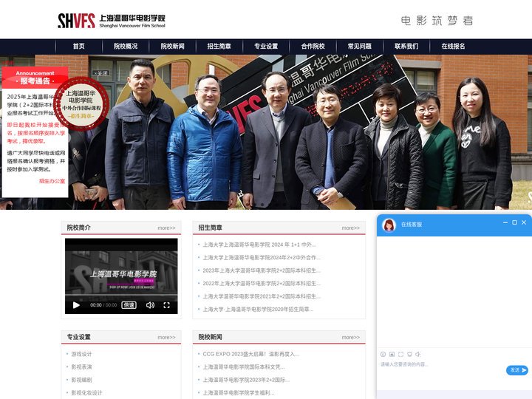Open the 倍速 playback speed option

coord(129,305)
